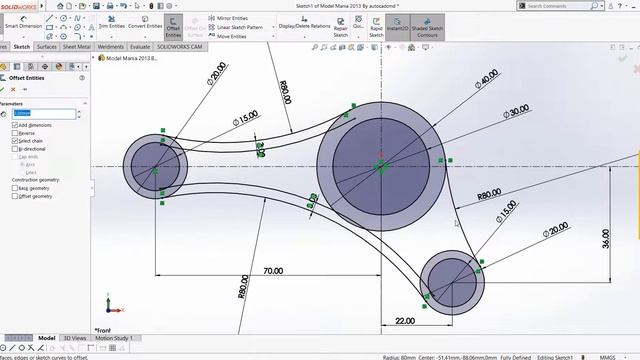Open the PropertyManager tab icon

(x=17, y=67)
